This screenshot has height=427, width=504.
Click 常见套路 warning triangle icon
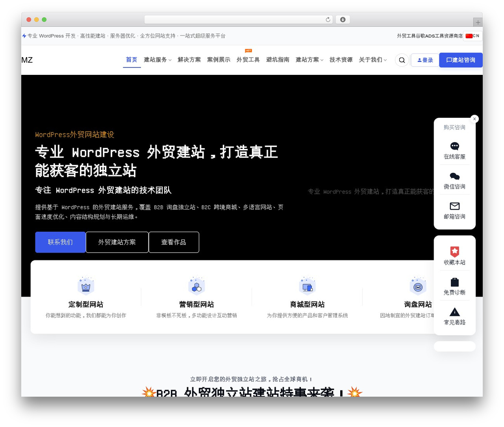pos(455,312)
